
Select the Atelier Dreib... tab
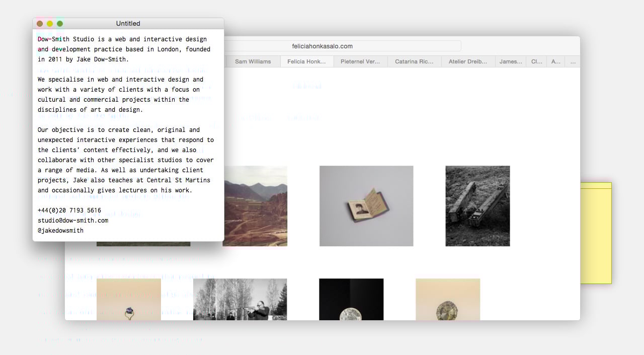pyautogui.click(x=467, y=61)
